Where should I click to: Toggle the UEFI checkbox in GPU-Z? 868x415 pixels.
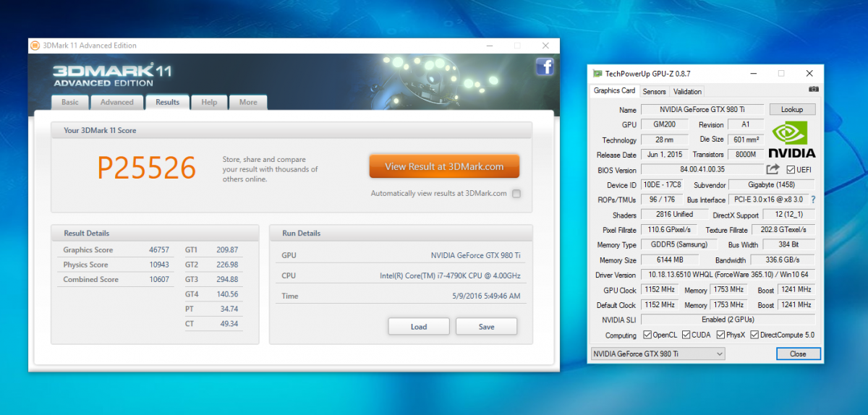(x=791, y=170)
